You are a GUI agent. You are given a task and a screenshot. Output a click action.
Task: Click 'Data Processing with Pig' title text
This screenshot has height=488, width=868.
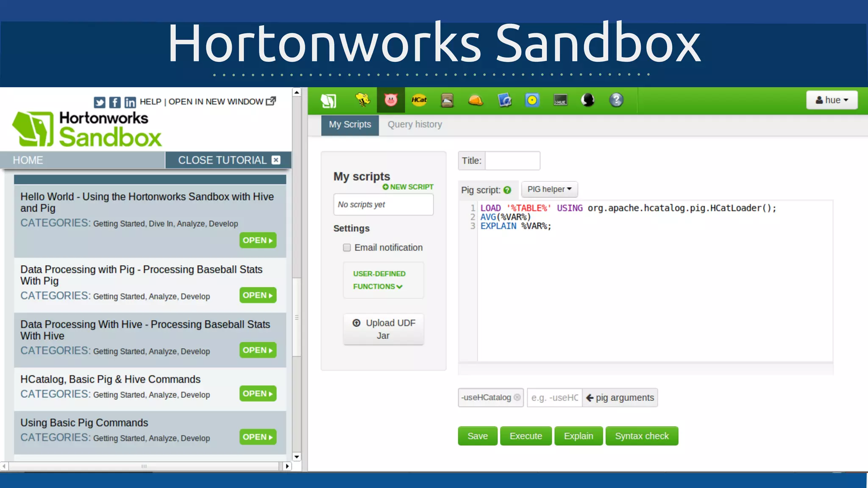point(142,275)
